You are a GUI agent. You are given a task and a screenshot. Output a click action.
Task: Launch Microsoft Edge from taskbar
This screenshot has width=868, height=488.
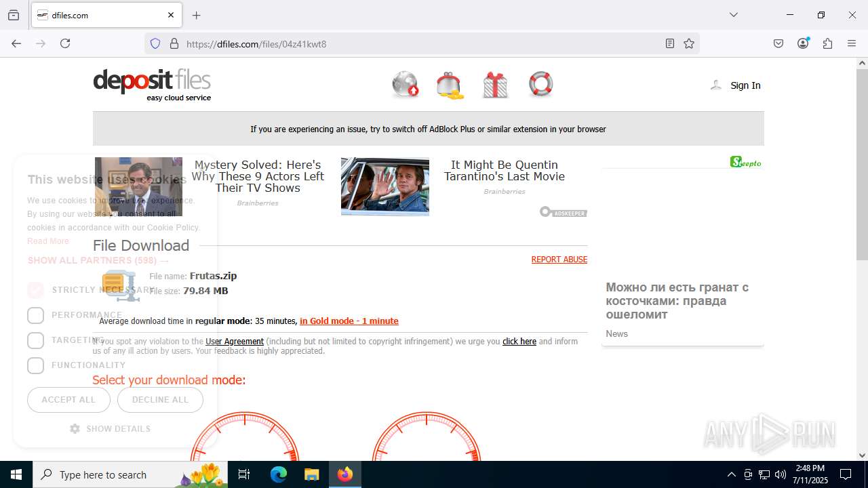279,474
